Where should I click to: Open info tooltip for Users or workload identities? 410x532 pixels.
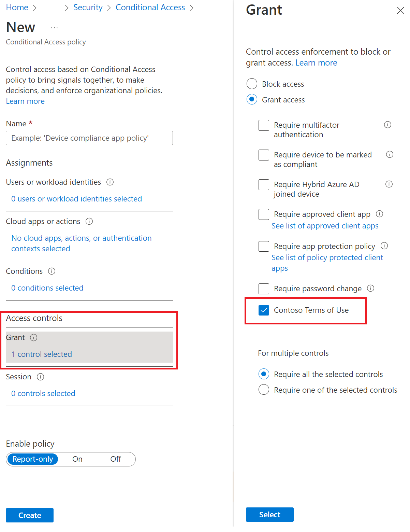(x=110, y=182)
